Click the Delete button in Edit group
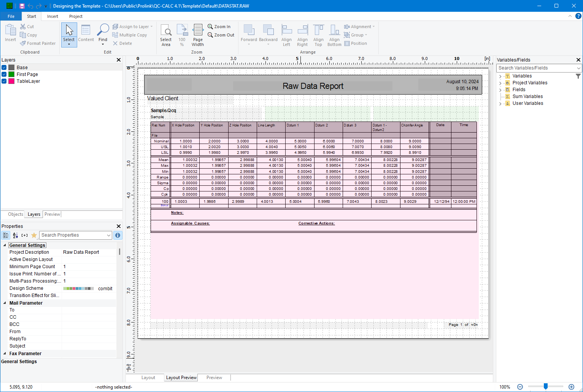Screen dimensions: 583x392 click(122, 43)
